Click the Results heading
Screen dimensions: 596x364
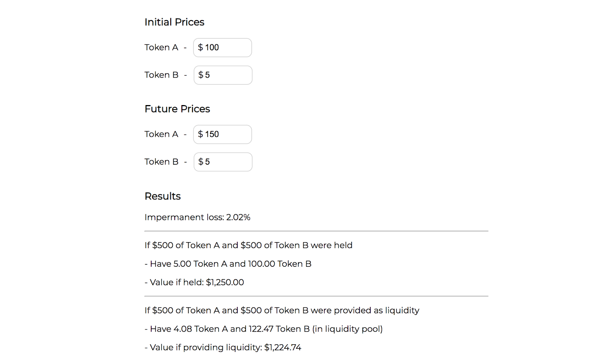(162, 196)
